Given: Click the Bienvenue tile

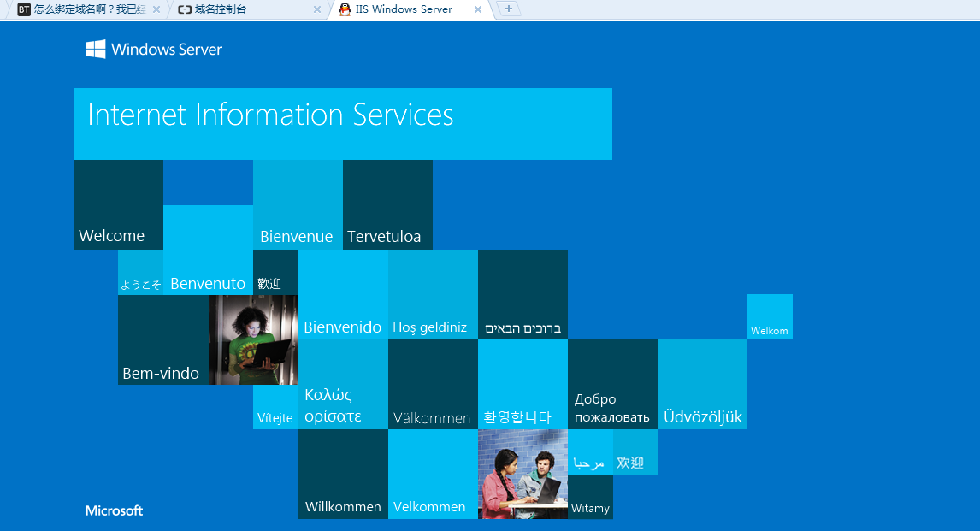Looking at the screenshot, I should tap(298, 205).
